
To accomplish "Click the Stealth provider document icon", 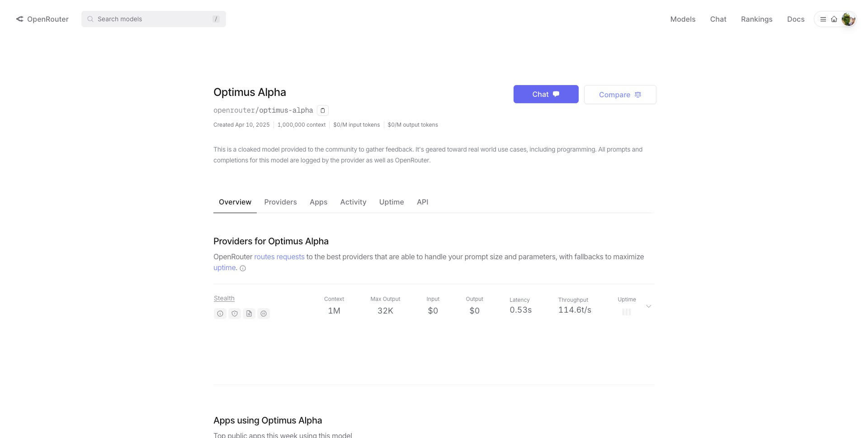I will 249,314.
